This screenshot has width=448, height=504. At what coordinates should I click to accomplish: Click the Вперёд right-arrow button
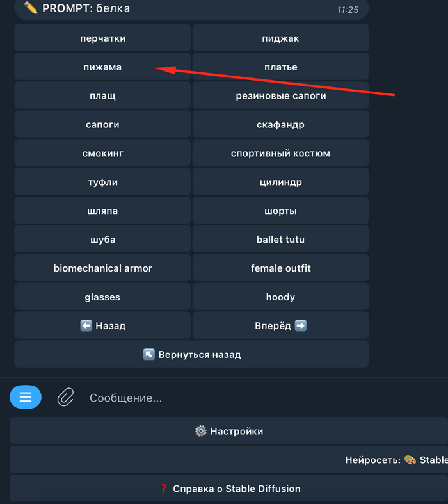[x=280, y=325]
